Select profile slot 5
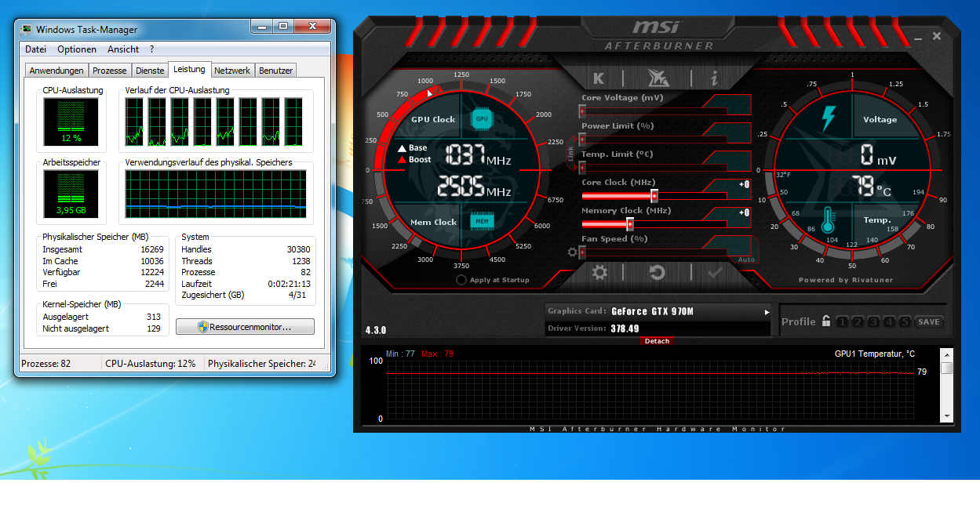This screenshot has width=980, height=508. (x=905, y=321)
